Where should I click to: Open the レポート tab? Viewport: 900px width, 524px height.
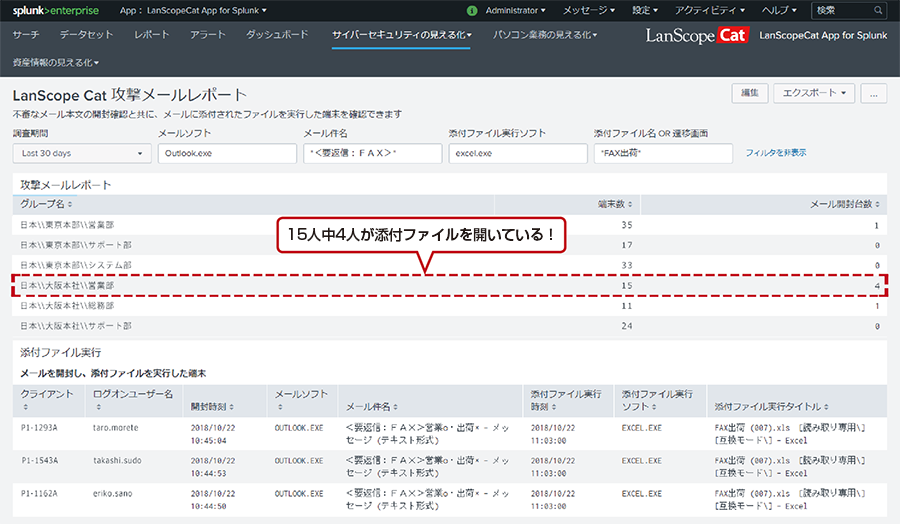[152, 35]
